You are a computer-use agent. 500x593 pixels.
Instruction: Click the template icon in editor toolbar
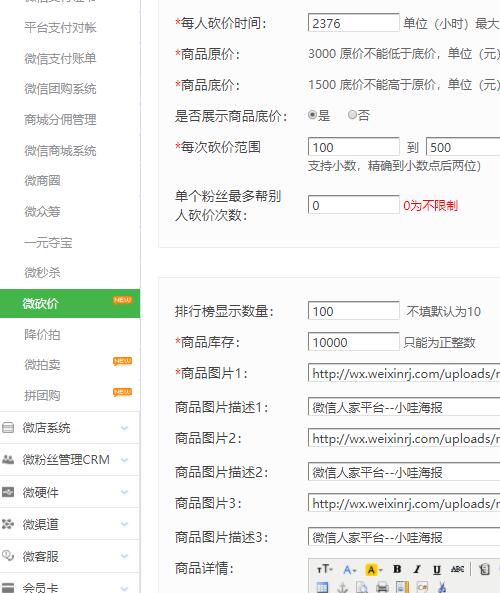[402, 587]
